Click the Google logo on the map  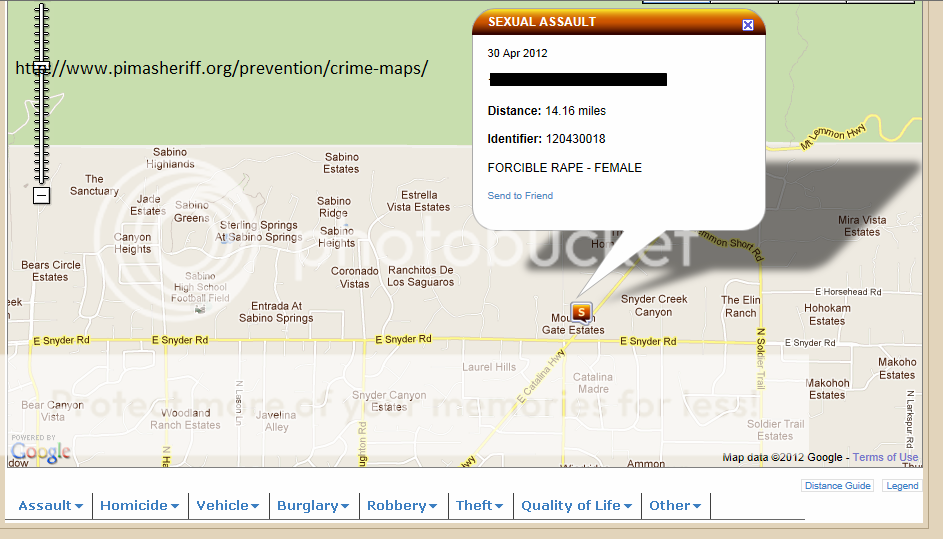click(41, 453)
